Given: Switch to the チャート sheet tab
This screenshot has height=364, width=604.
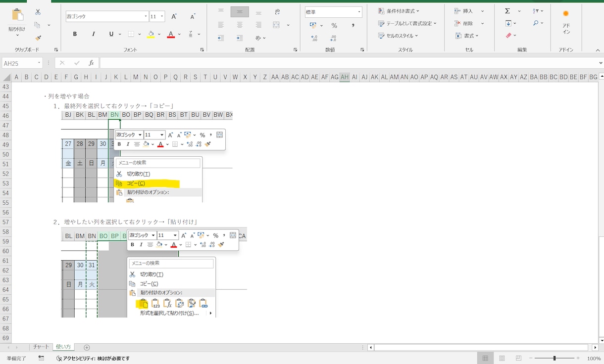Looking at the screenshot, I should click(x=41, y=347).
